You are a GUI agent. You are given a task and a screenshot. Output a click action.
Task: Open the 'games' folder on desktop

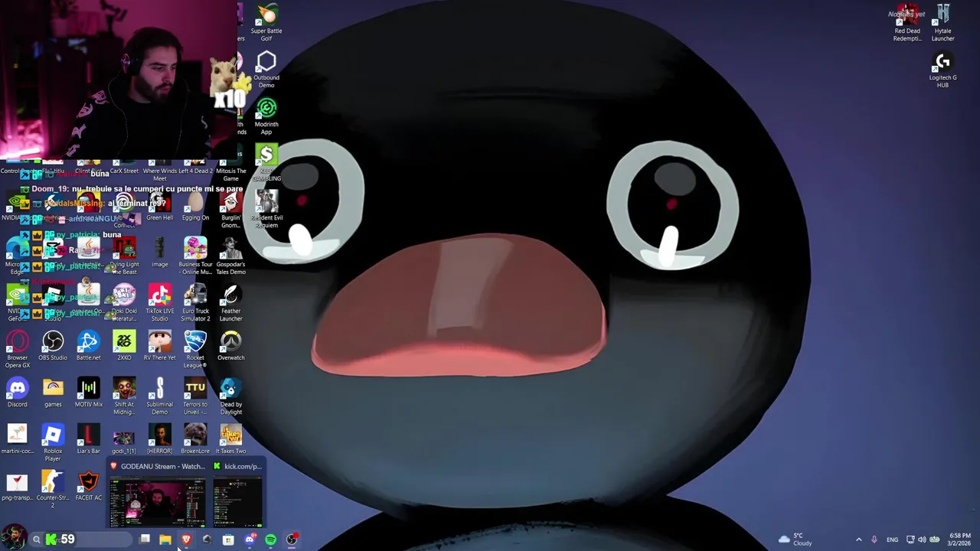pyautogui.click(x=53, y=393)
